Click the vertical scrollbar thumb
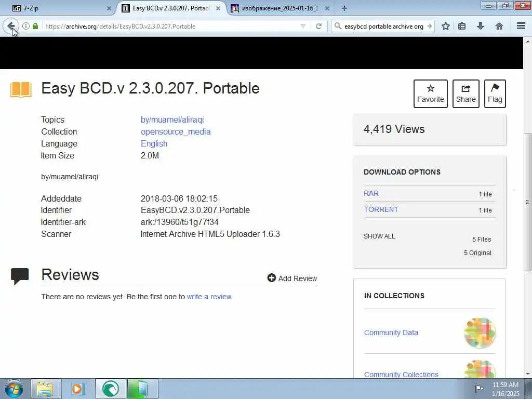532x399 pixels. click(528, 202)
